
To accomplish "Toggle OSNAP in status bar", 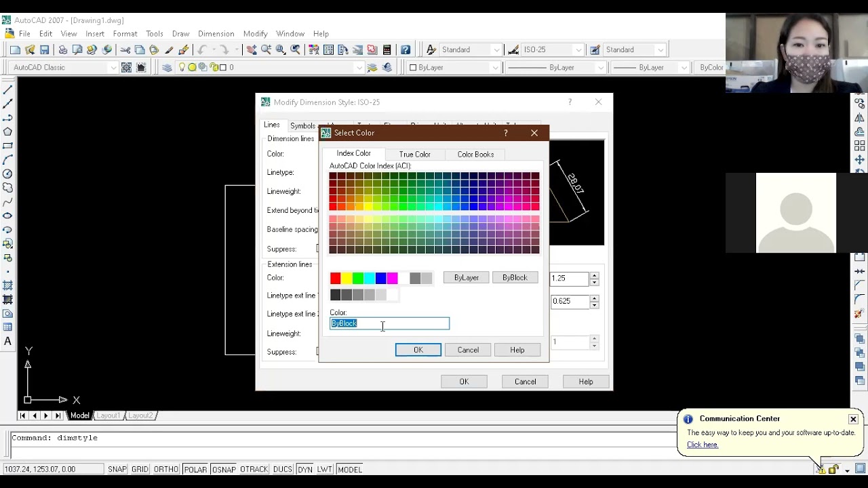I will [x=224, y=469].
